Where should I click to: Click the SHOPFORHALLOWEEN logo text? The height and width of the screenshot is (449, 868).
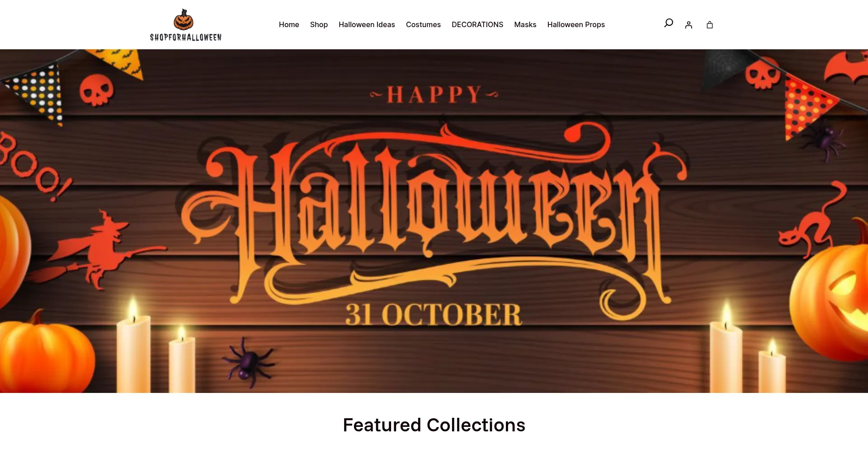[186, 38]
